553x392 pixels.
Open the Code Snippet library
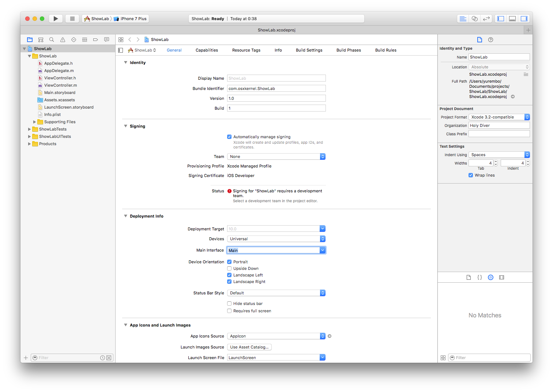[479, 278]
